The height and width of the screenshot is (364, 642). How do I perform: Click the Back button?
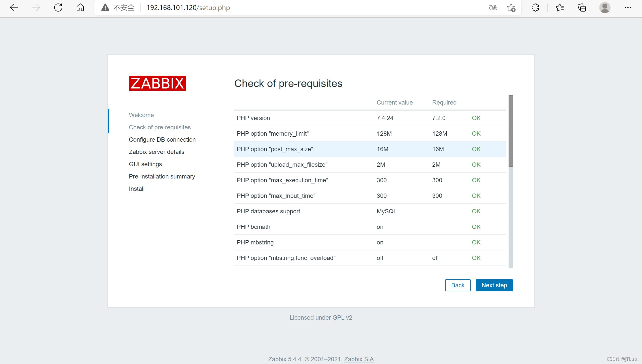click(458, 285)
